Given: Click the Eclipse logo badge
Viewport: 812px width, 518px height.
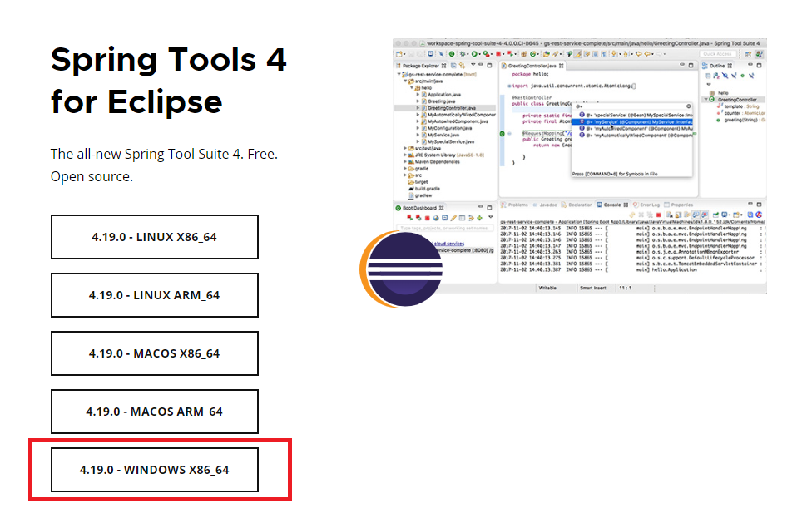Looking at the screenshot, I should pos(401,269).
